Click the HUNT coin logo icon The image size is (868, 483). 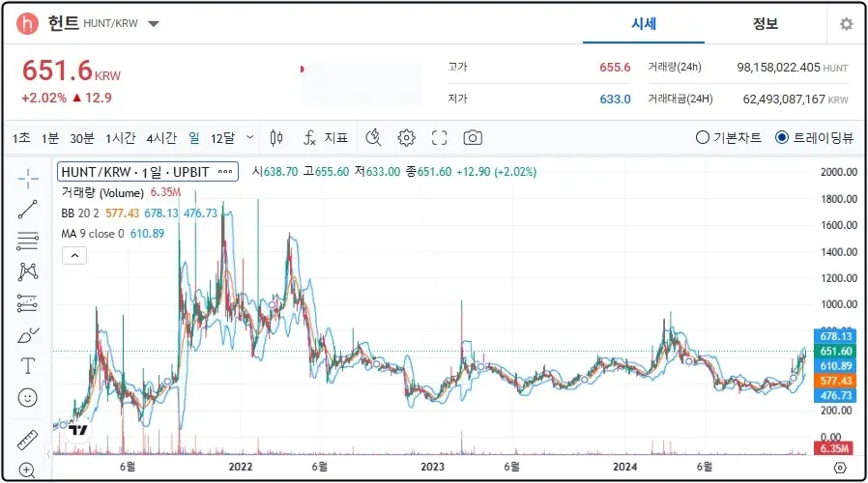click(27, 23)
